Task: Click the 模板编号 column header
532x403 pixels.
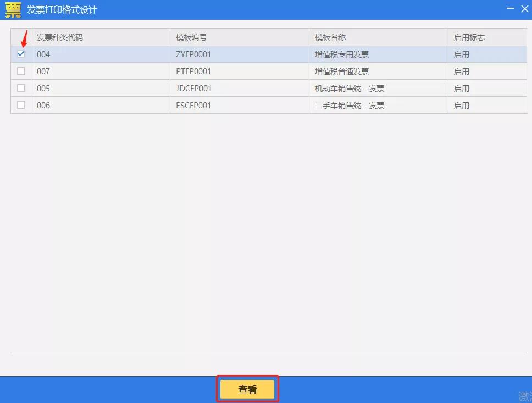Action: [x=191, y=37]
